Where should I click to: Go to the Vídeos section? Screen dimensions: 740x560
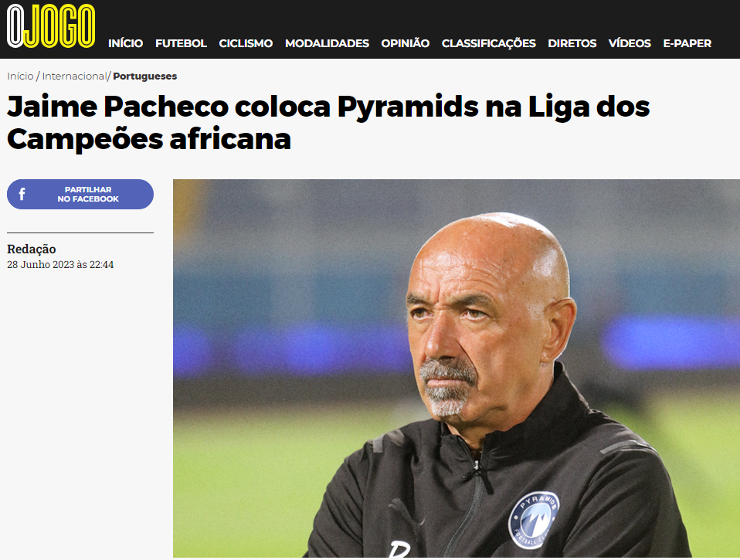pyautogui.click(x=630, y=43)
